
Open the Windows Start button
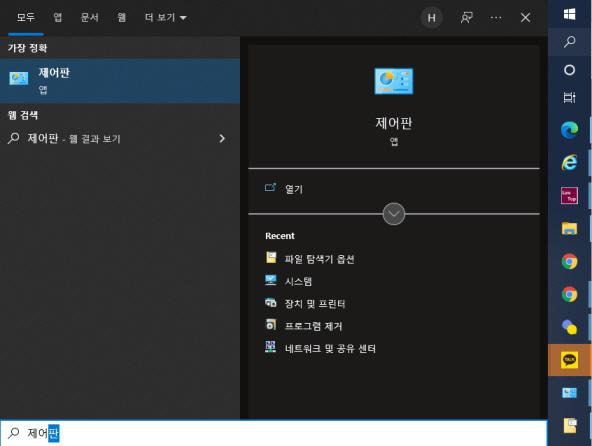point(569,14)
